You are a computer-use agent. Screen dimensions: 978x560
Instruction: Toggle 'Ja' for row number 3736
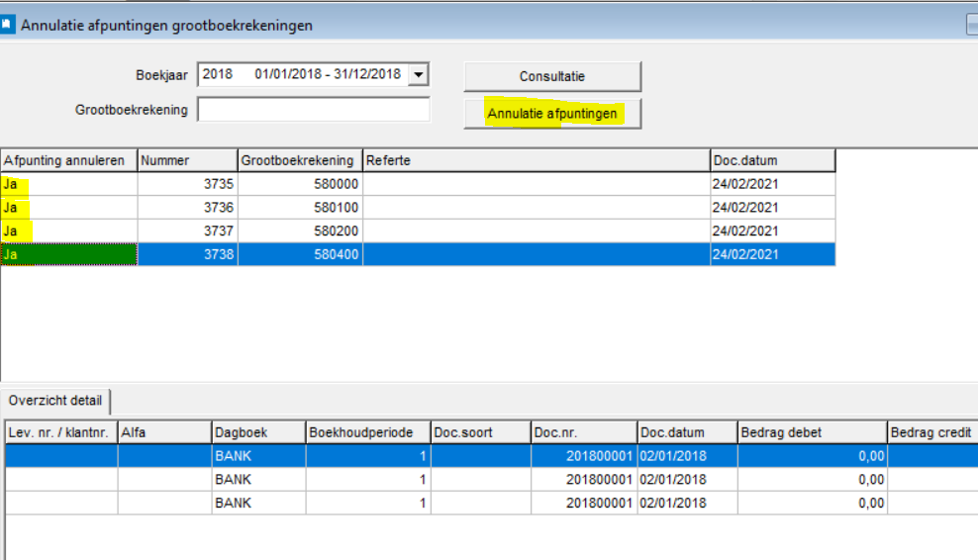(68, 208)
